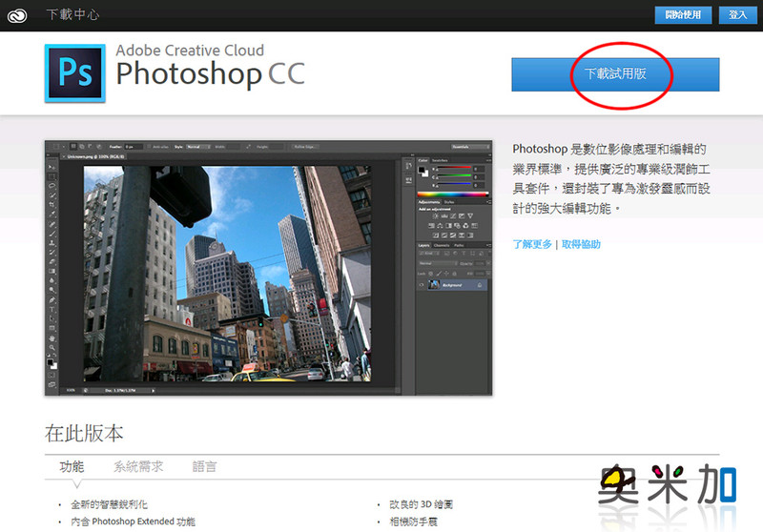
Task: Click the 下載試用版 download button
Action: point(615,74)
